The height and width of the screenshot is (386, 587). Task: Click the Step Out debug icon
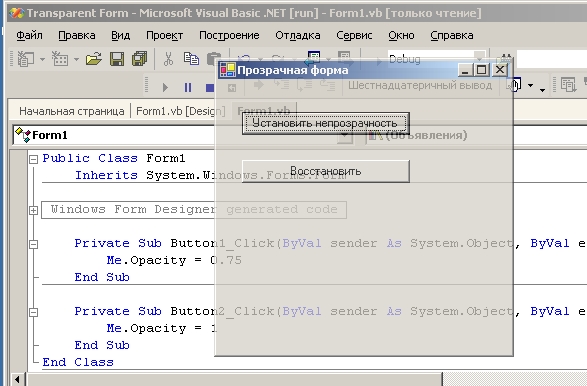click(328, 85)
